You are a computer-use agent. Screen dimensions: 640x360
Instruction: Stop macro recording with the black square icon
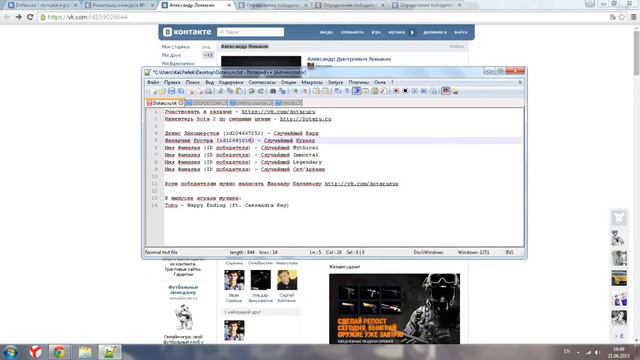(x=405, y=91)
